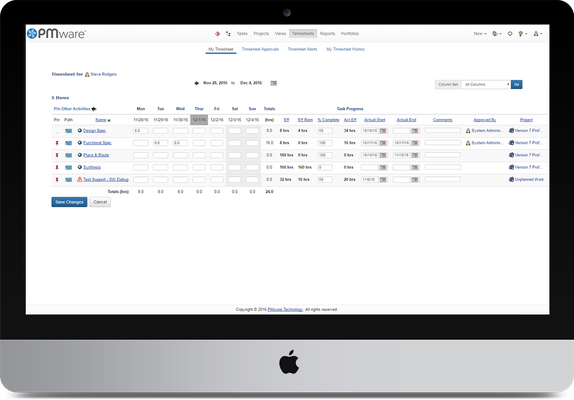Open the Design Spec task link

(94, 131)
